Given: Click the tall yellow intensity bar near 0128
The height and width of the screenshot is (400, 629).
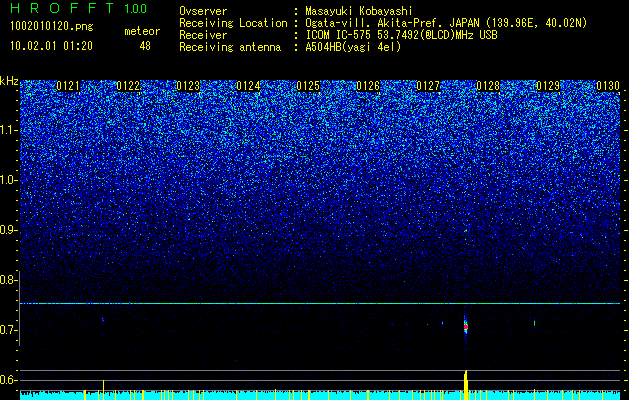Looking at the screenshot, I should (466, 385).
